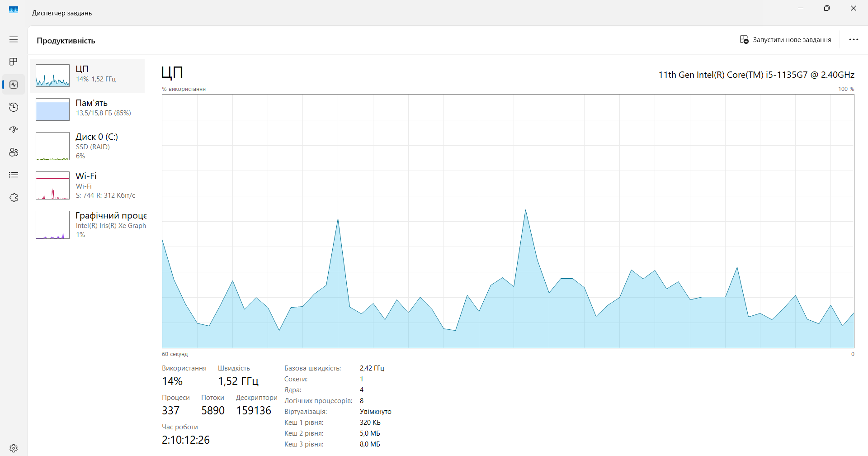The image size is (868, 456).
Task: Open Task Manager settings gear
Action: (14, 448)
